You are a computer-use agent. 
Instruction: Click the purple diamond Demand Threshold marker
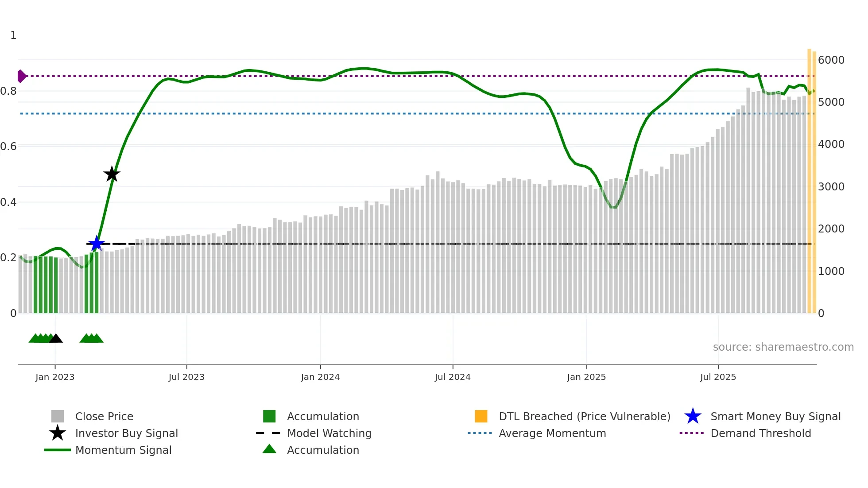tap(21, 76)
